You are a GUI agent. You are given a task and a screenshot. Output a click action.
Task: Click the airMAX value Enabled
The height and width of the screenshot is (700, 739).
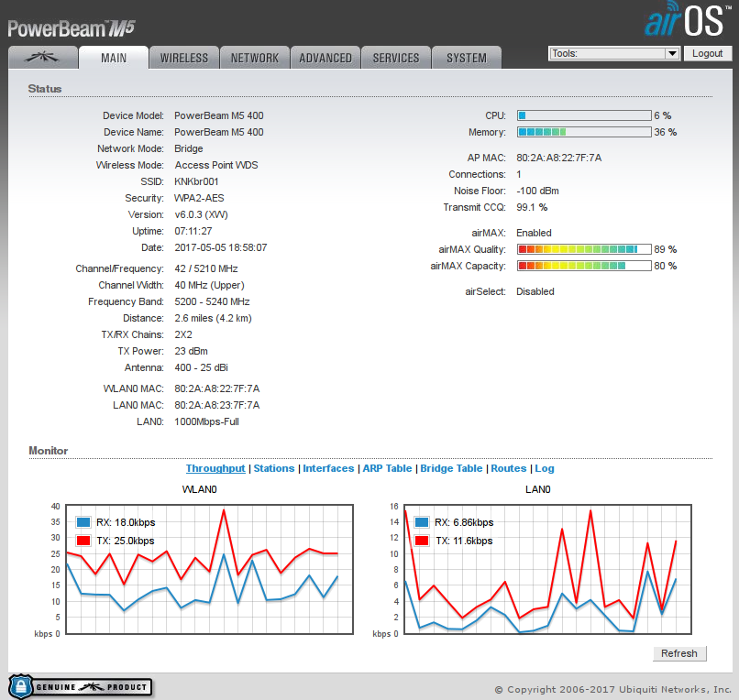(534, 233)
